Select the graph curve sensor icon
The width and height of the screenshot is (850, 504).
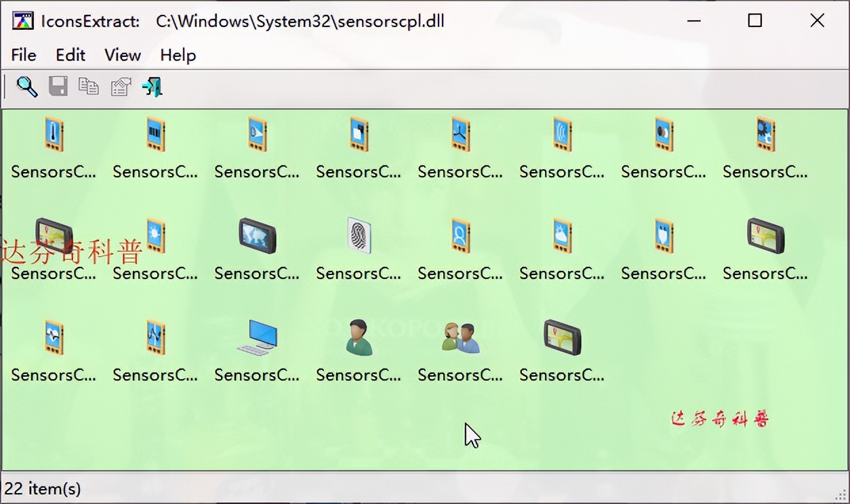155,337
